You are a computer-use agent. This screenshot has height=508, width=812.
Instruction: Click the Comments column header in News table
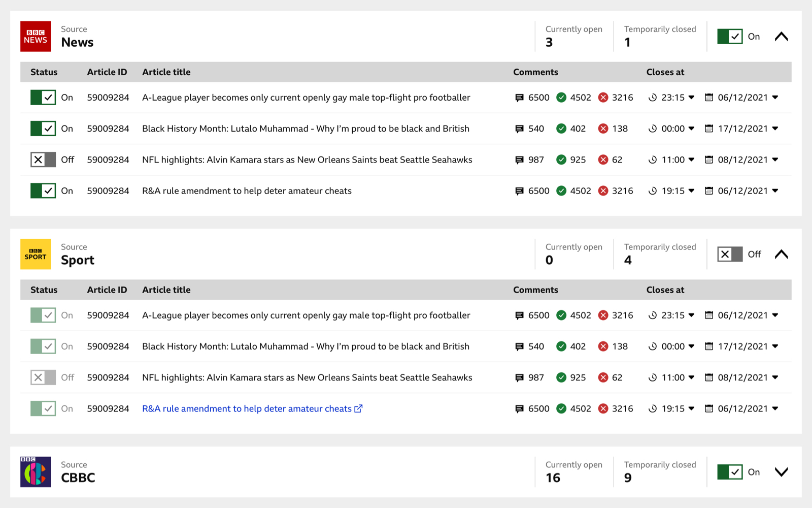coord(535,72)
